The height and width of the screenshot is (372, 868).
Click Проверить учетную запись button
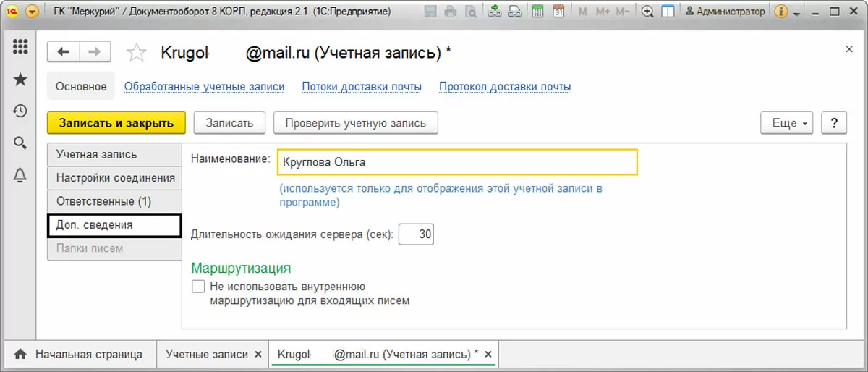click(x=356, y=122)
